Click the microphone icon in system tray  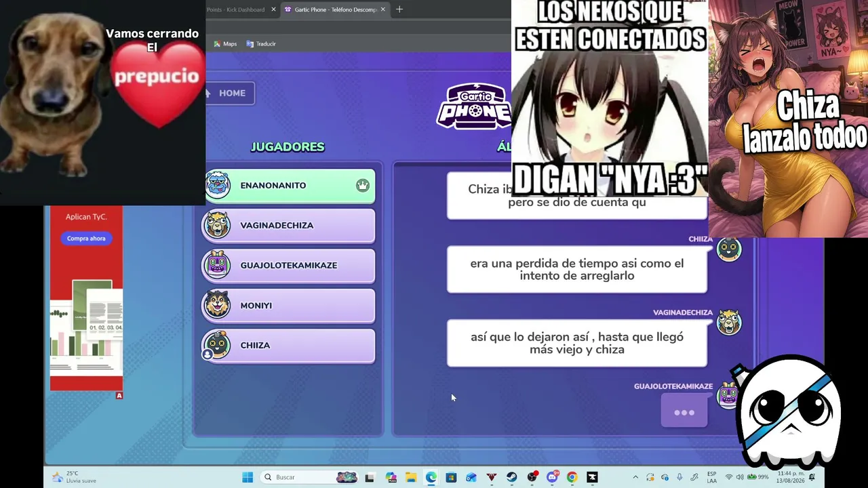[679, 477]
